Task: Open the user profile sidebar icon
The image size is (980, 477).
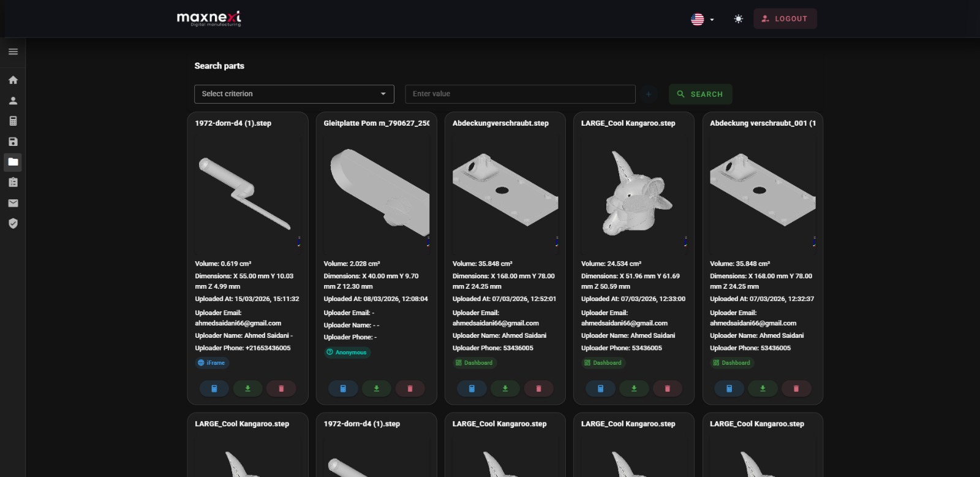Action: click(13, 101)
